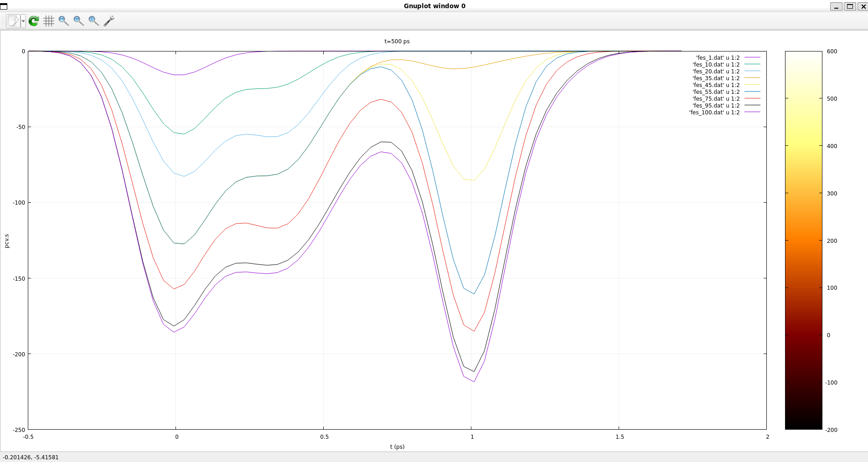
Task: Toggle visibility of 'fes_45.dat' u 1:2 curve
Action: [726, 85]
